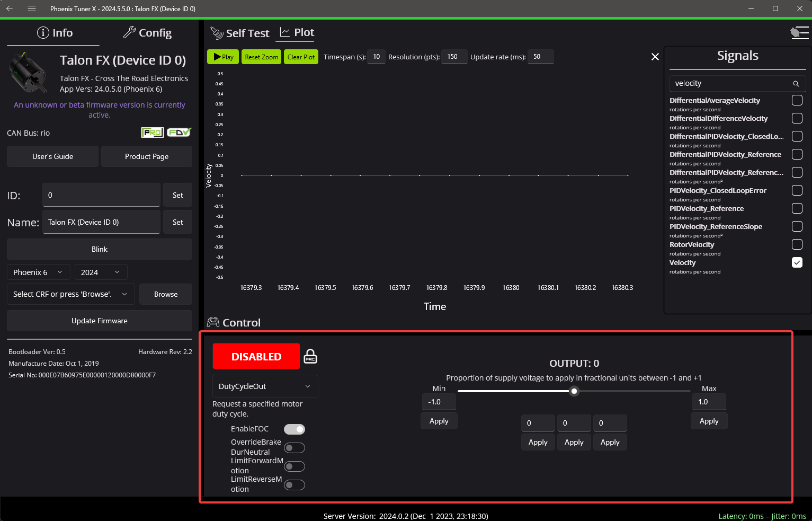Check DifferentialPIDVelocity_Reference slope (per second²) signal

[797, 172]
